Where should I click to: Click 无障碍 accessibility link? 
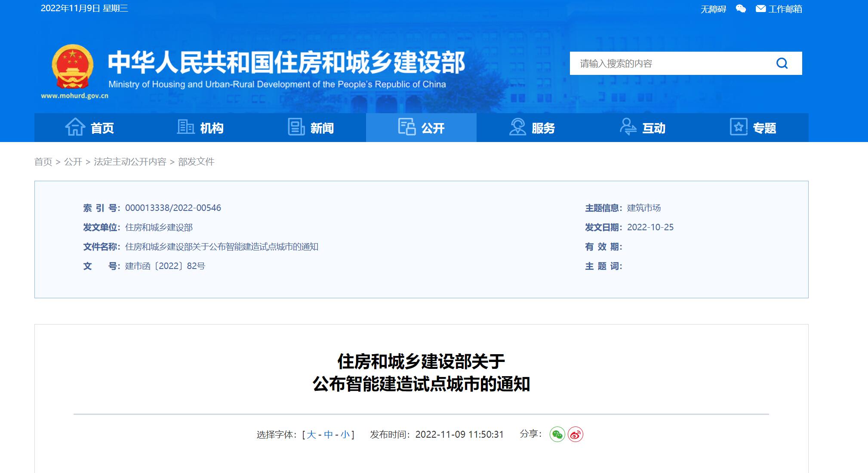(x=713, y=9)
